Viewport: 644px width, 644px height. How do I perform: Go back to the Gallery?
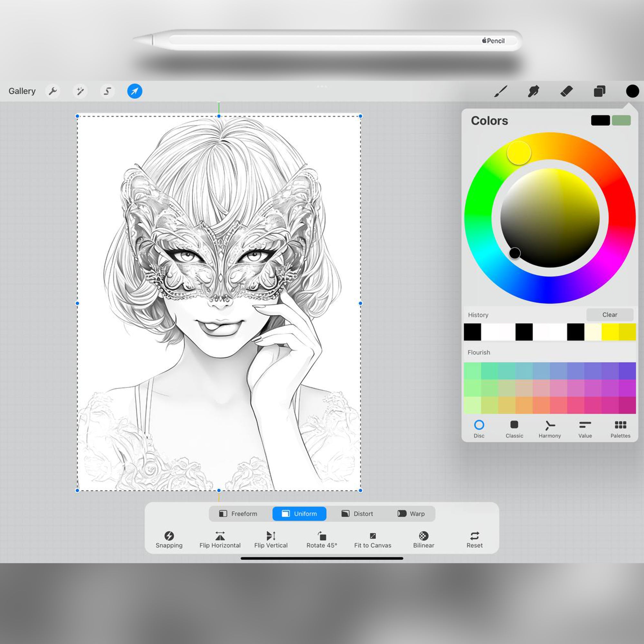[22, 91]
